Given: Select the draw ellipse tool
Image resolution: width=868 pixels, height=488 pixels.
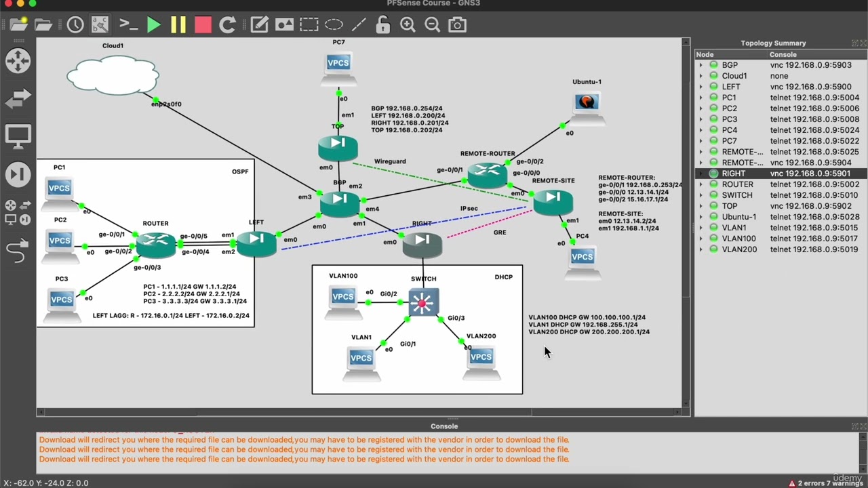Looking at the screenshot, I should 334,25.
